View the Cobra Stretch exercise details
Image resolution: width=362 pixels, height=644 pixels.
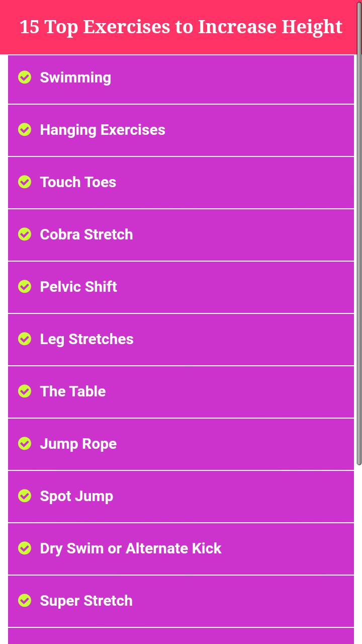coord(86,234)
